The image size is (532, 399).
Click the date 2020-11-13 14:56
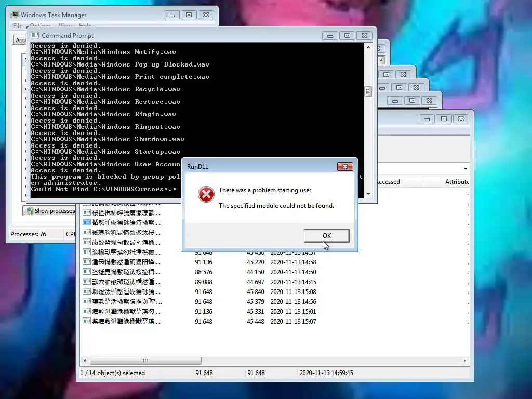pos(293,302)
